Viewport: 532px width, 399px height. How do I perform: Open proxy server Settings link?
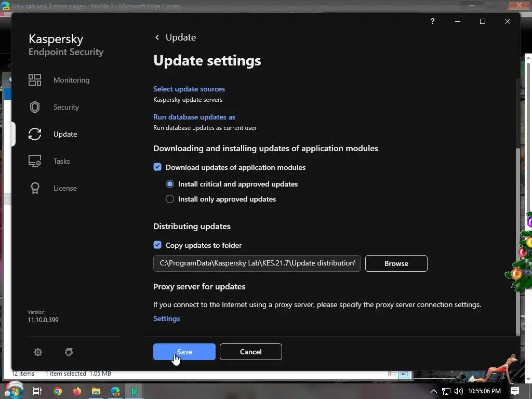(x=166, y=318)
